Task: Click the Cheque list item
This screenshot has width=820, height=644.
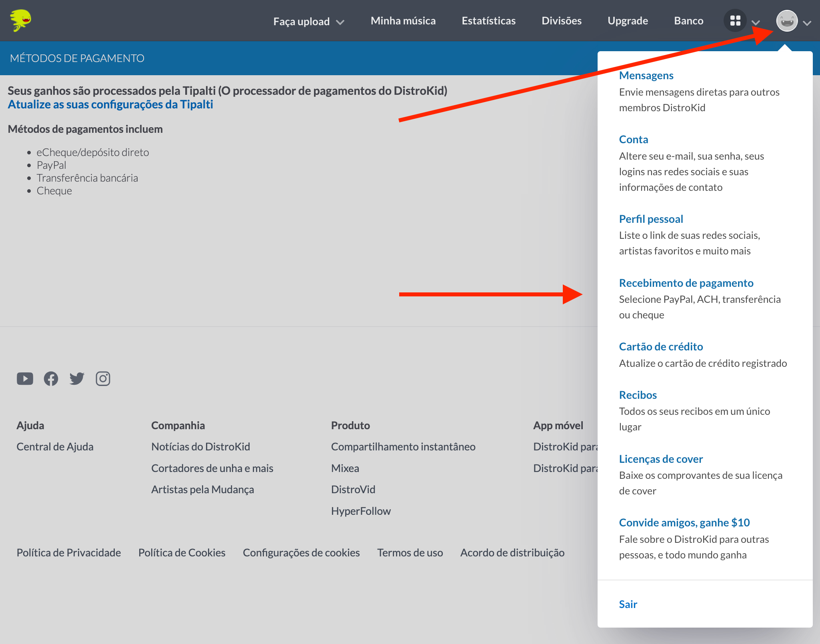Action: tap(54, 190)
